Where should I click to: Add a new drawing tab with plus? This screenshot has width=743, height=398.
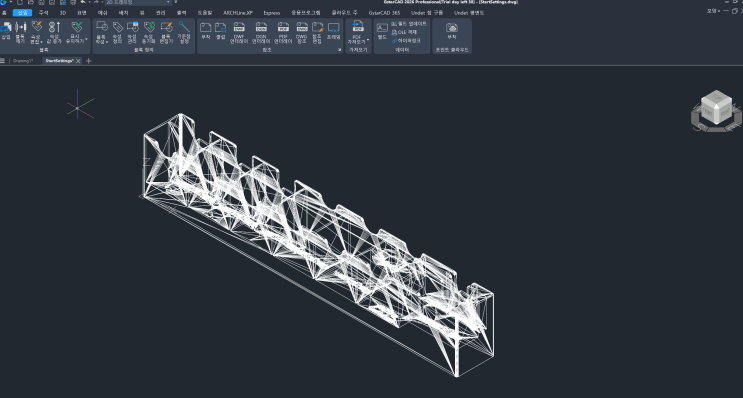pyautogui.click(x=89, y=61)
